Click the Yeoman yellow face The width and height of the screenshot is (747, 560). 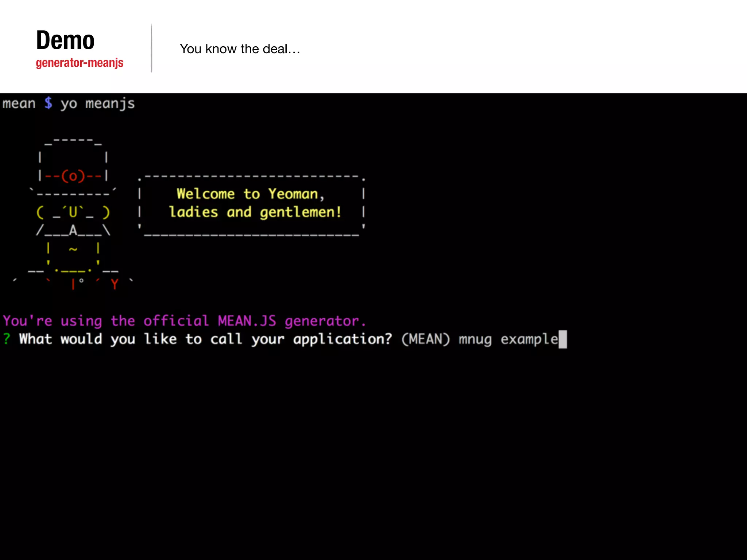pos(73,212)
